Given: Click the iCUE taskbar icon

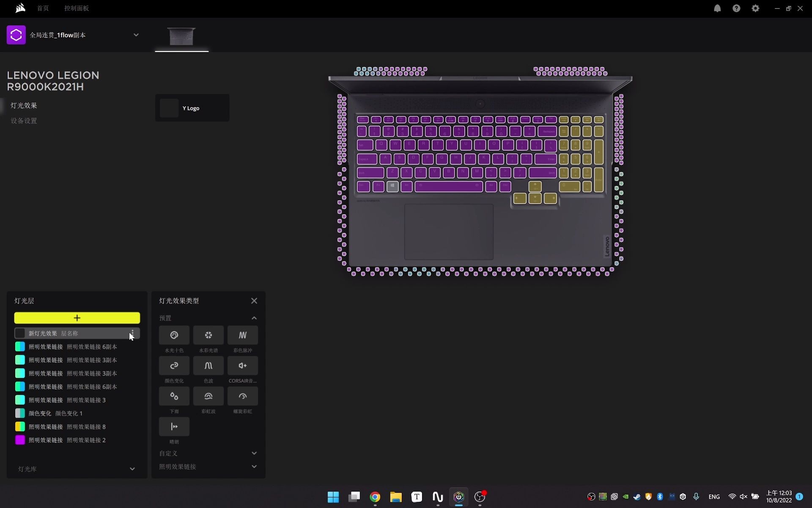Looking at the screenshot, I should [x=459, y=497].
